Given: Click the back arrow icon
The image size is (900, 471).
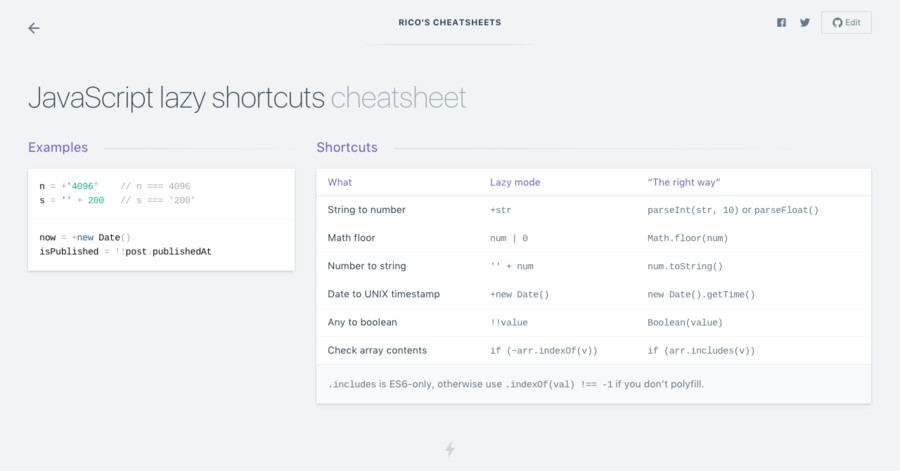Looking at the screenshot, I should coord(34,28).
